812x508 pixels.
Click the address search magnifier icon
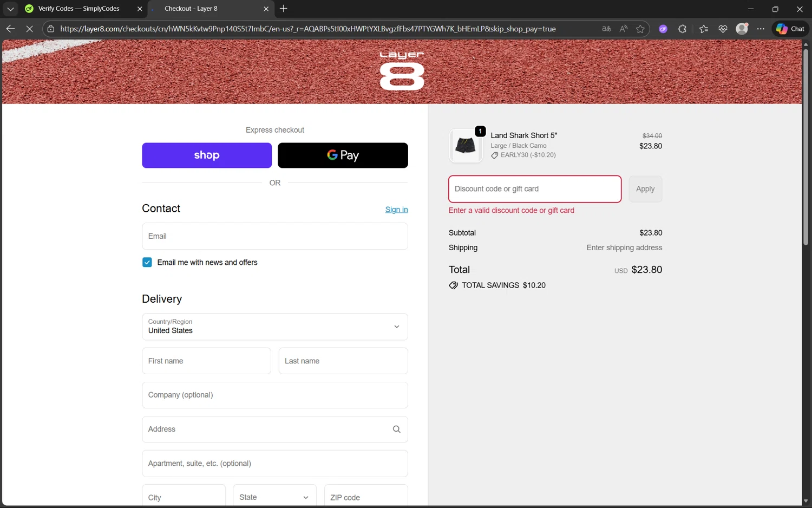pos(396,429)
